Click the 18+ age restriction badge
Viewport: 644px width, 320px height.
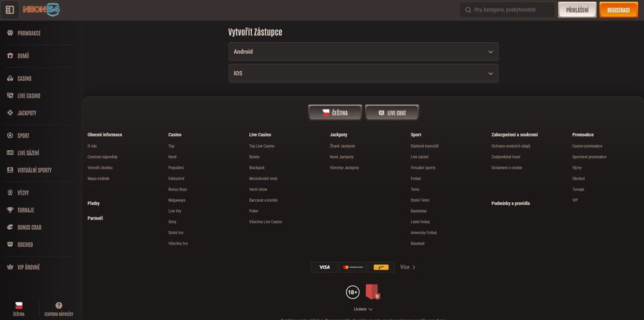coord(353,292)
